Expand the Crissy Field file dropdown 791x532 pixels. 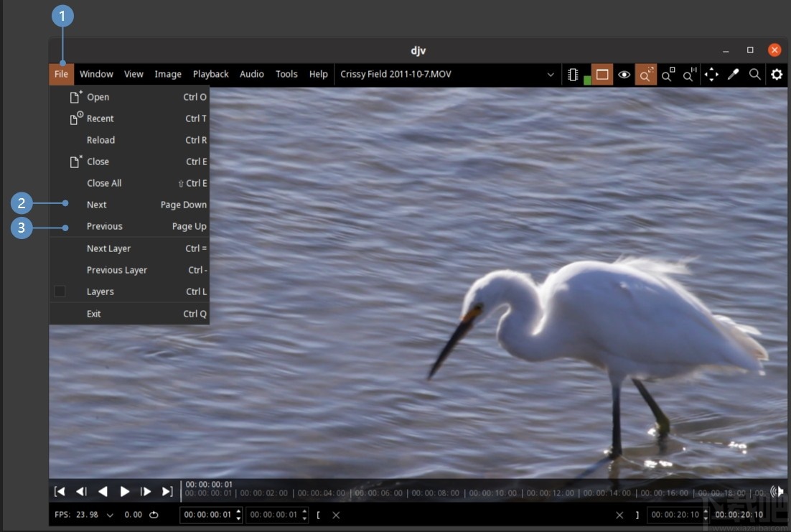[x=551, y=75]
